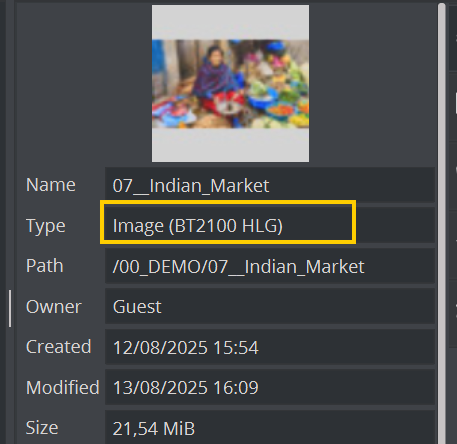Screen dimensions: 457x444
Task: Click the woman in the preview photo
Action: pyautogui.click(x=217, y=80)
